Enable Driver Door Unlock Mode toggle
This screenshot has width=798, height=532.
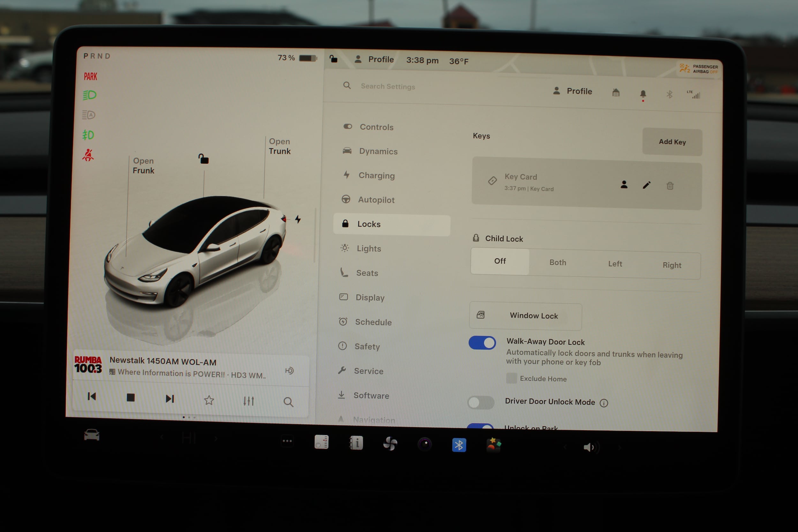tap(480, 403)
